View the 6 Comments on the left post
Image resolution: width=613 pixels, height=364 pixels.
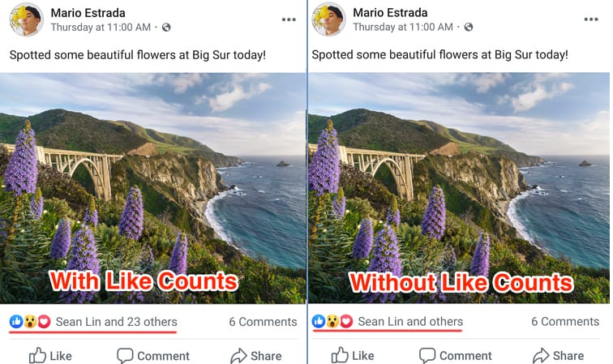pos(263,322)
